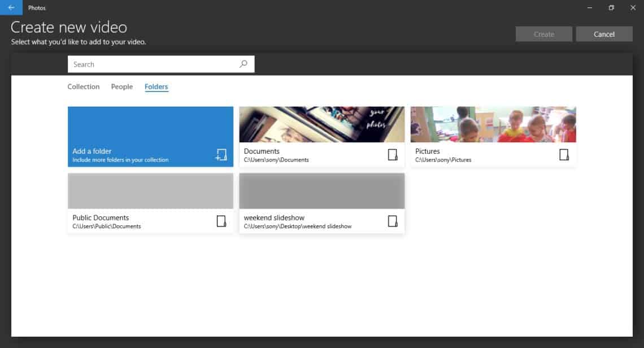The image size is (644, 348).
Task: Click the Pictures folder thumbnail
Action: point(493,124)
